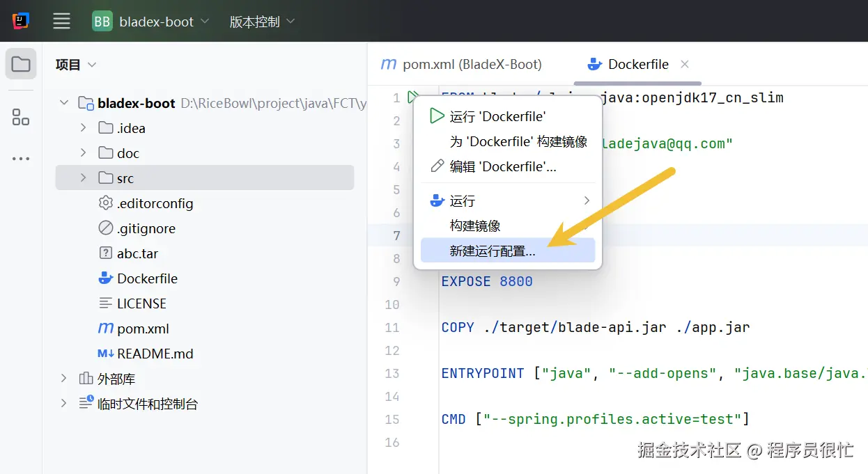This screenshot has height=474, width=868.
Task: Expand the doc folder
Action: pos(83,153)
